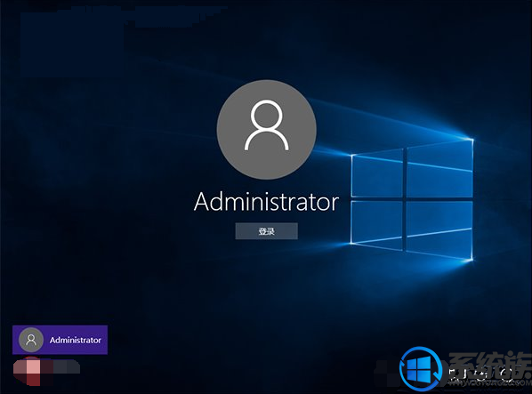Switch to the pixelated account below Administrator

point(46,371)
